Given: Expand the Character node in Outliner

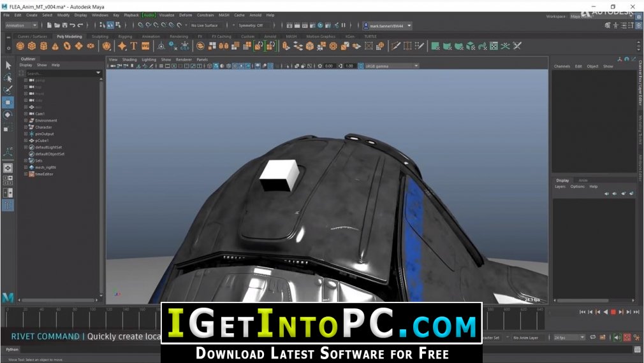Looking at the screenshot, I should click(x=26, y=127).
